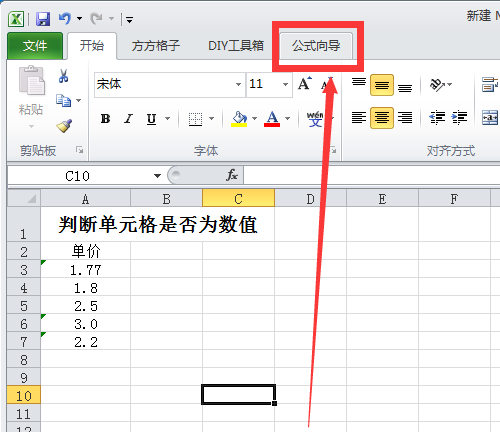Open the font name dropdown showing 宋体
This screenshot has height=432, width=500.
238,84
